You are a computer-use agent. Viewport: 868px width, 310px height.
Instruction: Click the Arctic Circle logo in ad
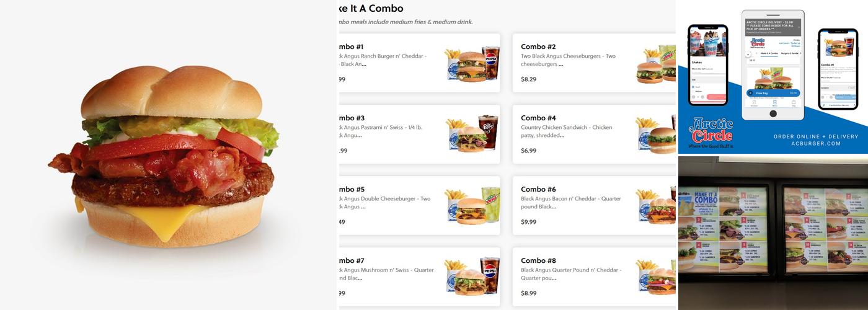tap(711, 131)
